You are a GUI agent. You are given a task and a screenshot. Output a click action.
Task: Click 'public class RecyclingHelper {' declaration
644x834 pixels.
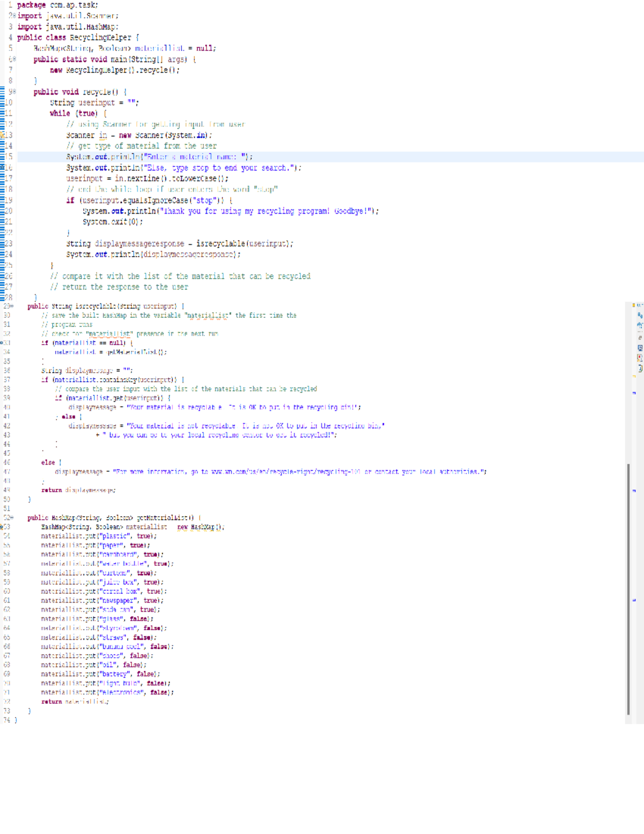point(78,38)
